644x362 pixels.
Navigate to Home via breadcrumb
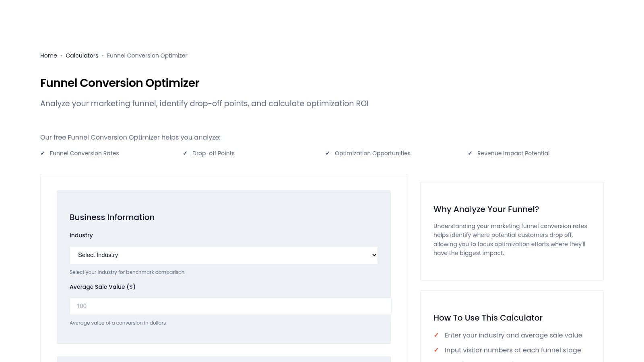(48, 56)
